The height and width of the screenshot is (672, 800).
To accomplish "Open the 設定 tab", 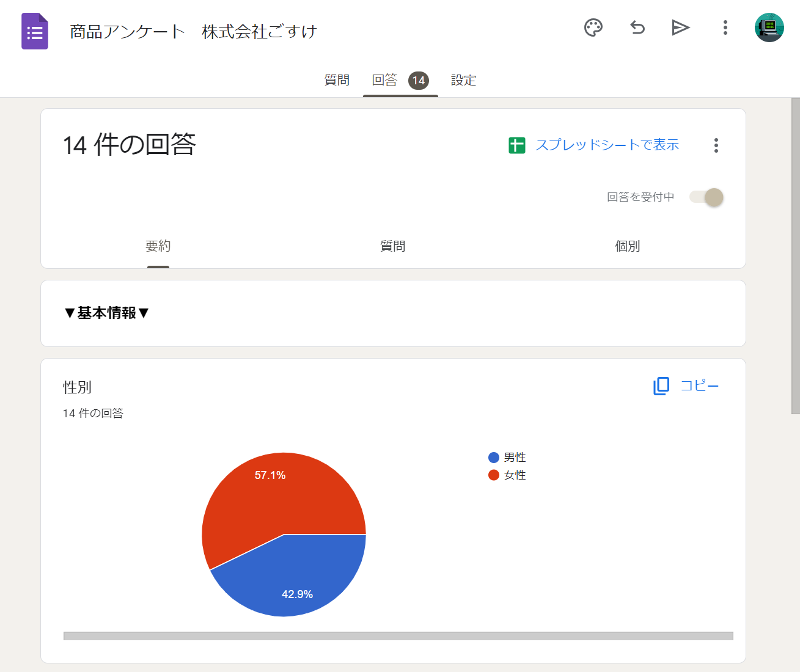I will tap(463, 80).
